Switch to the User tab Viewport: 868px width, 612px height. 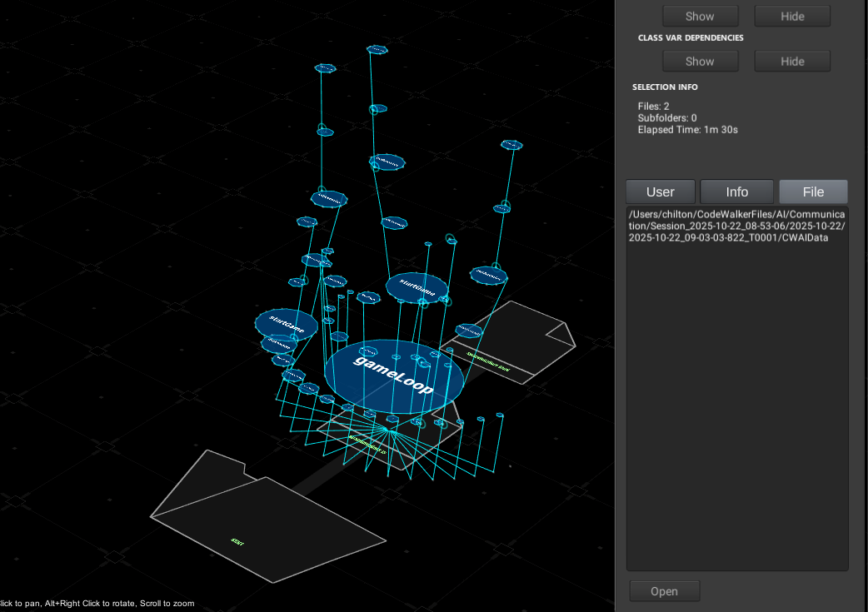661,192
